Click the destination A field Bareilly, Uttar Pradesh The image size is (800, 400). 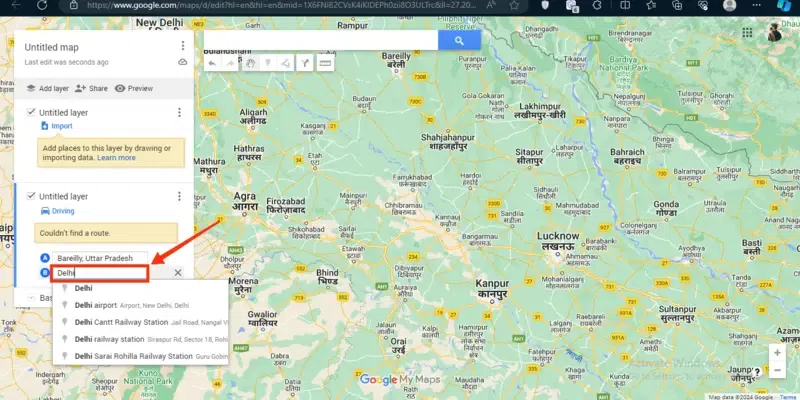point(99,258)
